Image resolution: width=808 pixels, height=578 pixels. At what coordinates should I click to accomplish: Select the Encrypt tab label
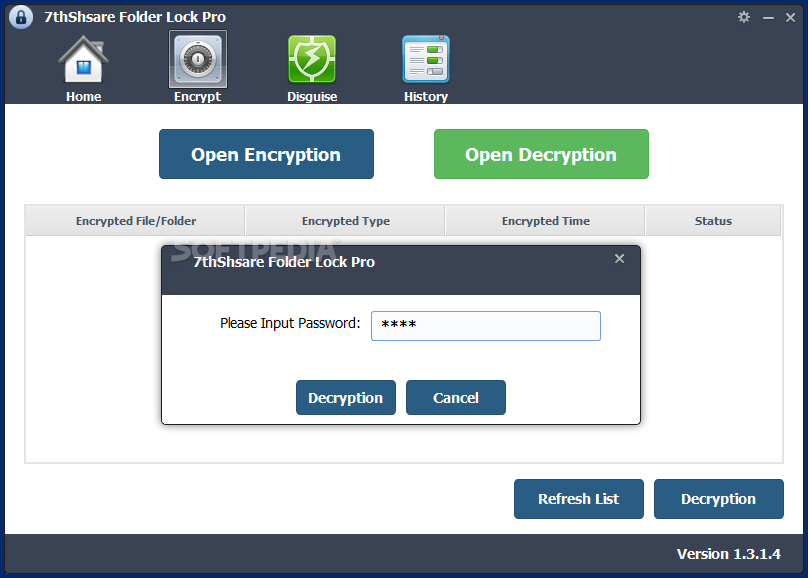pos(197,97)
